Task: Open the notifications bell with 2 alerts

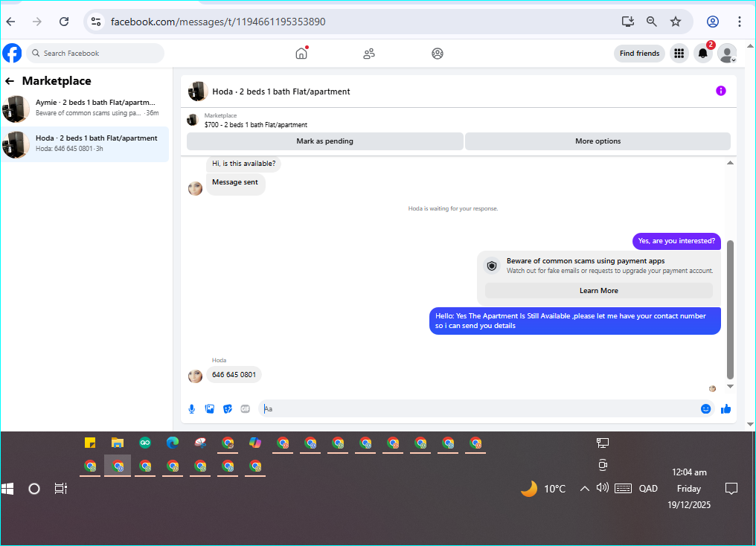Action: point(703,53)
